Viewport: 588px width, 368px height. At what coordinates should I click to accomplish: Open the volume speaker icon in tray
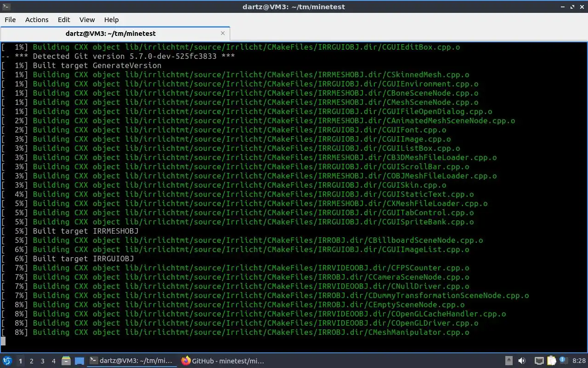tap(522, 361)
